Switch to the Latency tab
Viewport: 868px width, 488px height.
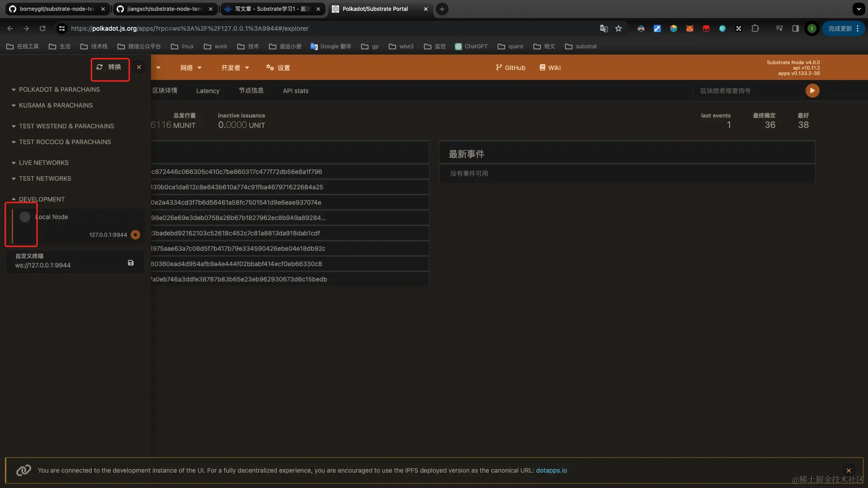coord(208,91)
